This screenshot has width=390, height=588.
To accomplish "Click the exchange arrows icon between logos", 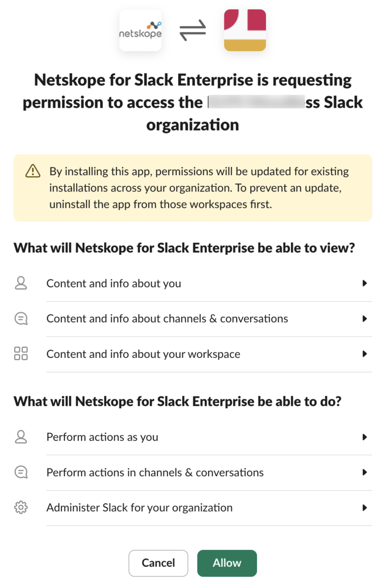I will pyautogui.click(x=193, y=31).
